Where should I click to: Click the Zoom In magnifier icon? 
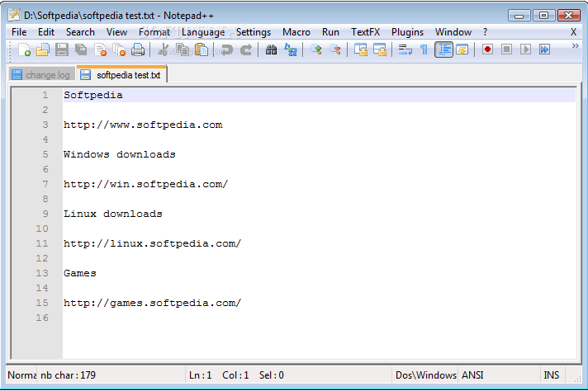[x=316, y=49]
